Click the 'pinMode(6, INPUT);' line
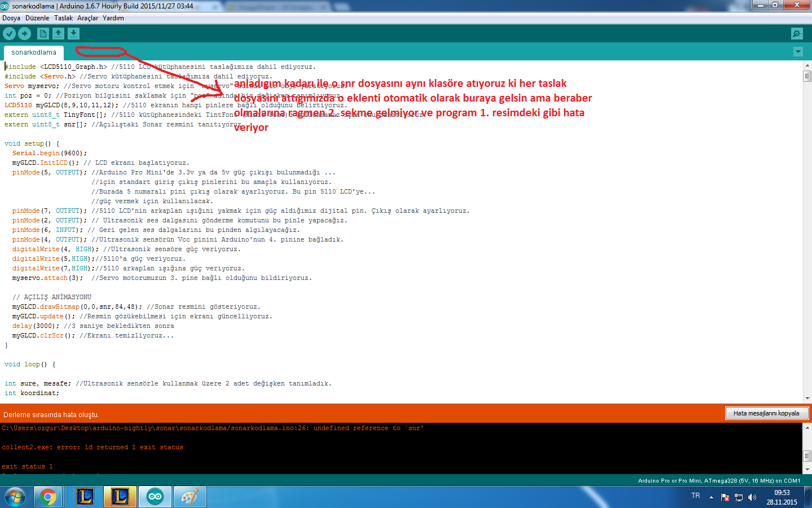 click(x=156, y=230)
